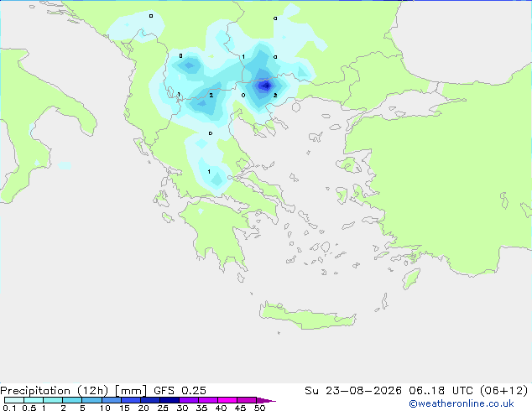Screen dimensions: 532x411
Task: Click the '06..18 UTC' time range text
Action: pos(441,390)
